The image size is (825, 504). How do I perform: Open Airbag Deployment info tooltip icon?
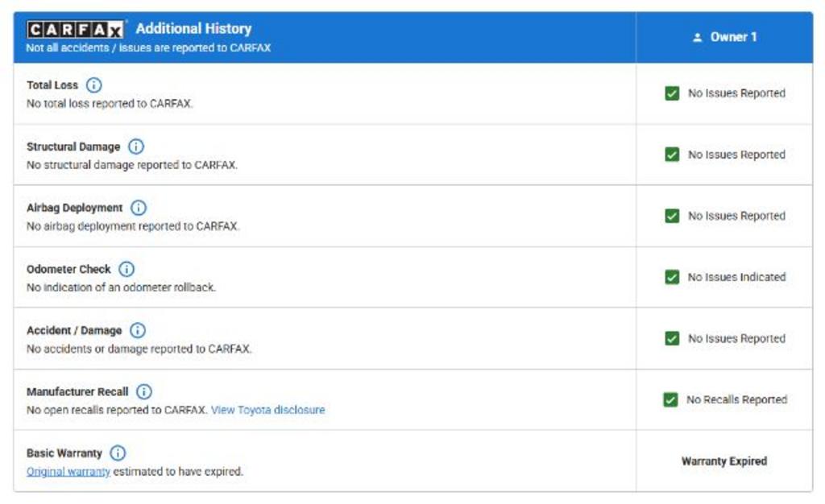pyautogui.click(x=139, y=208)
